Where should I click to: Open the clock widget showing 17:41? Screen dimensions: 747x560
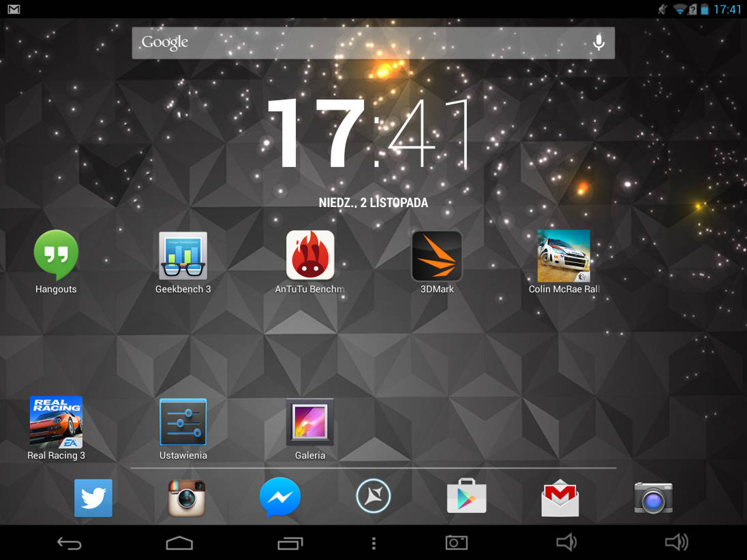pos(369,134)
